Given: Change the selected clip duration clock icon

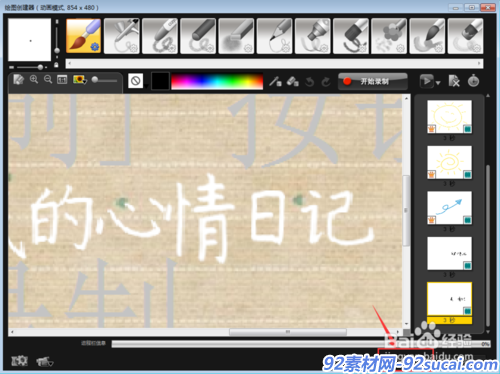Looking at the screenshot, I should point(473,81).
